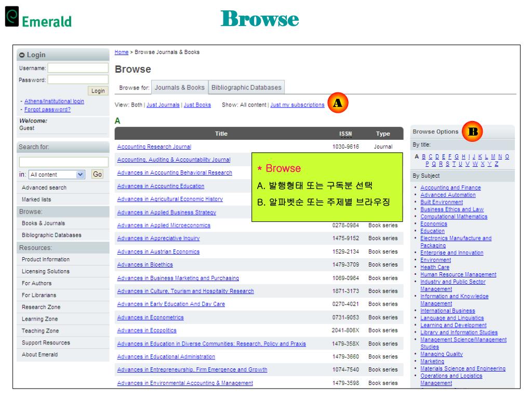Image resolution: width=532 pixels, height=399 pixels.
Task: Click the Search for text box
Action: click(x=64, y=162)
